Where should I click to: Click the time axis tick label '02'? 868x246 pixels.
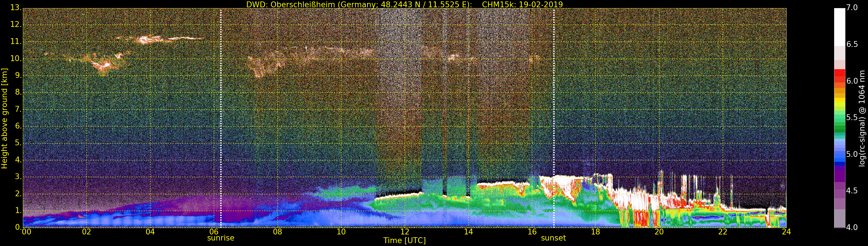pyautogui.click(x=87, y=232)
